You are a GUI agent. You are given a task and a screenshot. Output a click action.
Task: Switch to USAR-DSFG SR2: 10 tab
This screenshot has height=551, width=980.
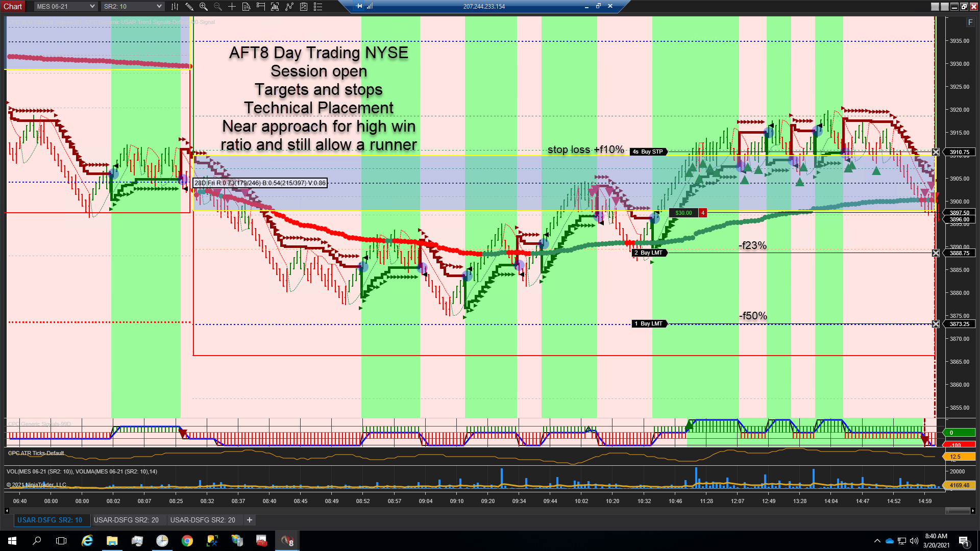[x=50, y=520]
